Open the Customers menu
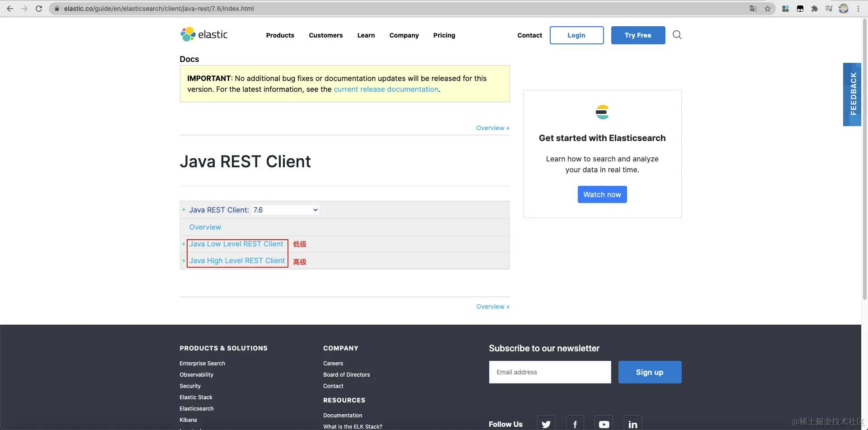Screen dimensions: 868x430 pos(326,35)
